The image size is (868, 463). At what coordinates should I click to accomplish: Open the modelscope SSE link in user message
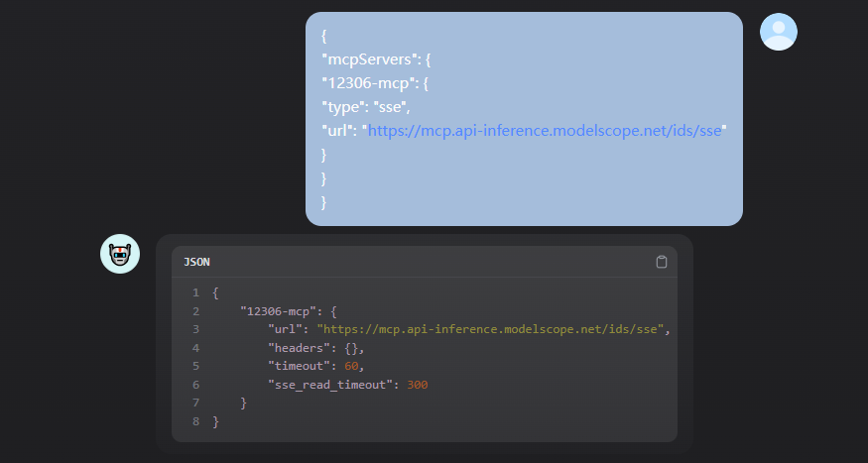pos(546,130)
